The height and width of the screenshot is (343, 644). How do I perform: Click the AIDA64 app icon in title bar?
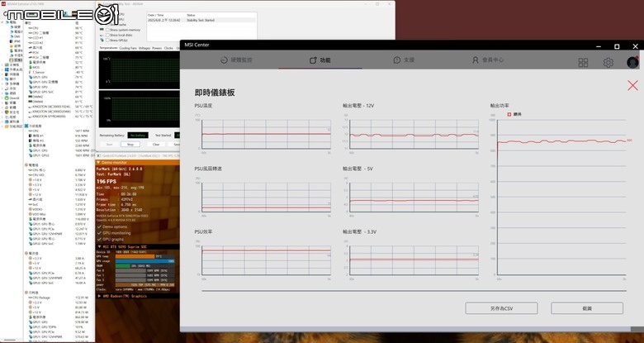(3, 3)
